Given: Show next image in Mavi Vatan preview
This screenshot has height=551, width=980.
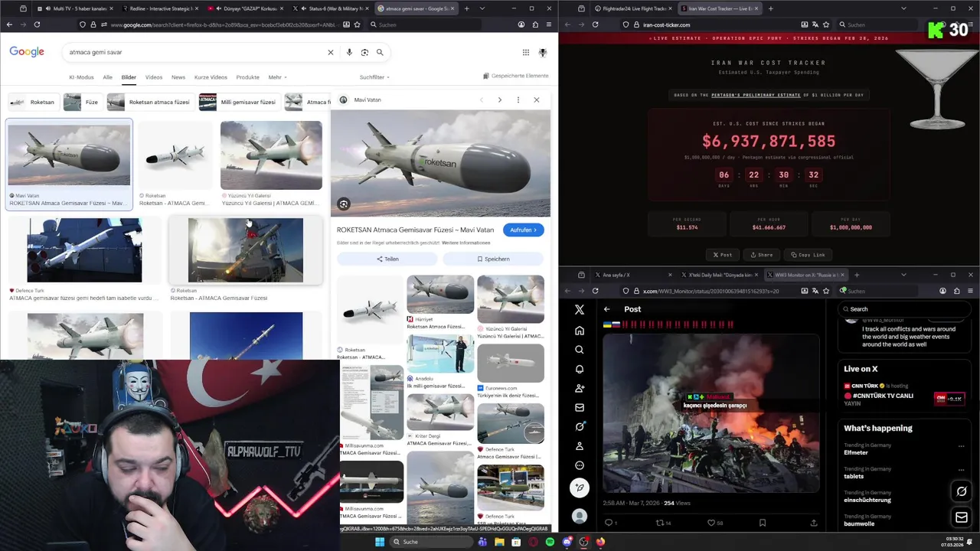Looking at the screenshot, I should click(500, 99).
